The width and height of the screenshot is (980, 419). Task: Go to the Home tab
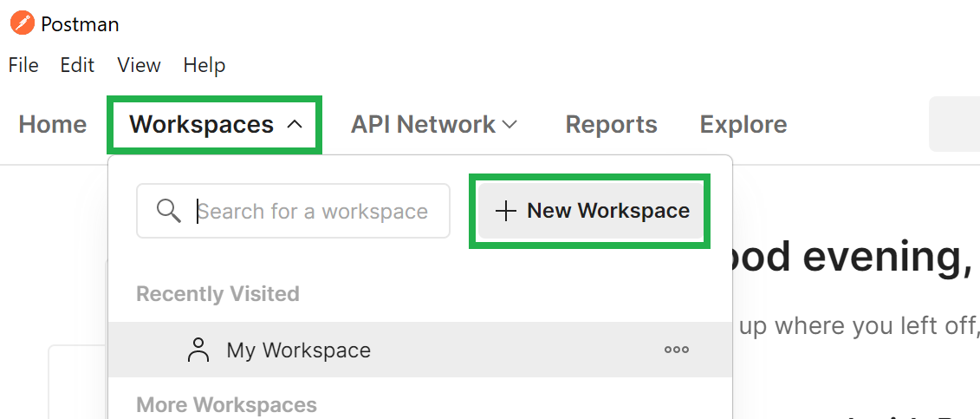click(x=53, y=124)
